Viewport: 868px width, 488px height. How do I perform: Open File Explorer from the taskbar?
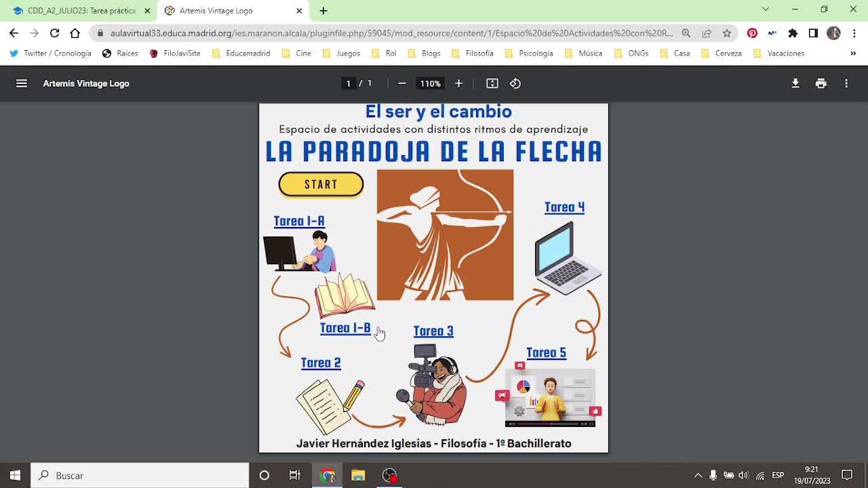(358, 475)
